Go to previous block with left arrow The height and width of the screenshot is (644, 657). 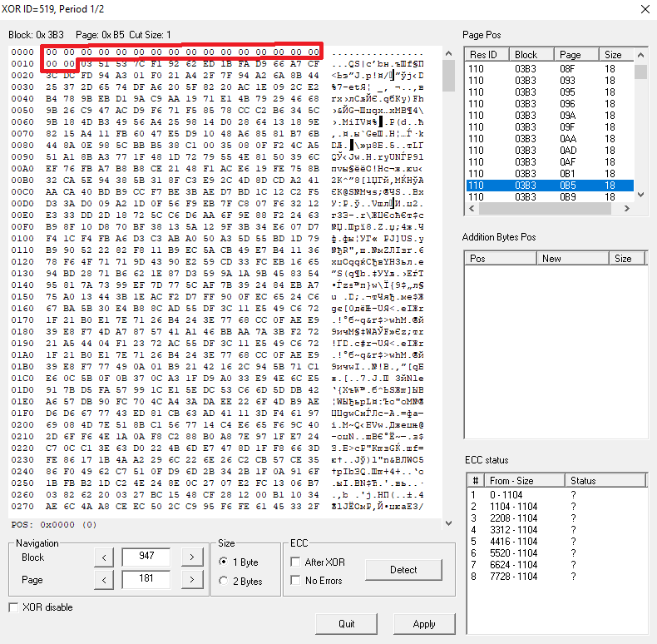pos(104,557)
